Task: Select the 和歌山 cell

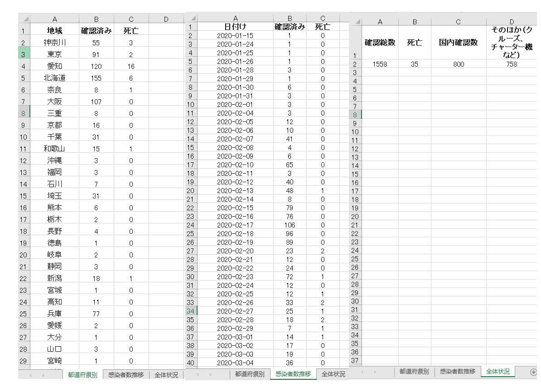Action: tap(54, 149)
